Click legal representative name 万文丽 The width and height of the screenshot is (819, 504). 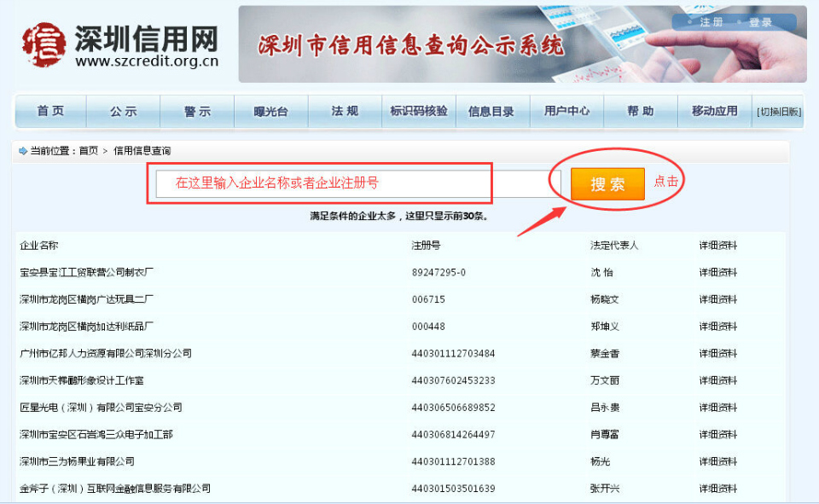pyautogui.click(x=605, y=380)
